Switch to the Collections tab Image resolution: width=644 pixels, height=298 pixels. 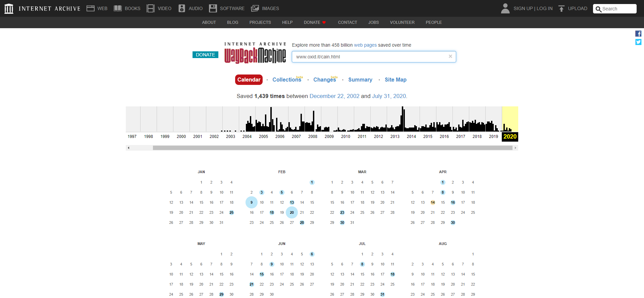(x=287, y=80)
